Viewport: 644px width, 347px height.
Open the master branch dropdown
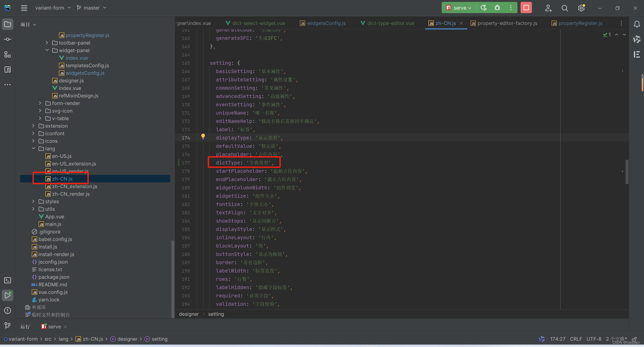[x=92, y=8]
